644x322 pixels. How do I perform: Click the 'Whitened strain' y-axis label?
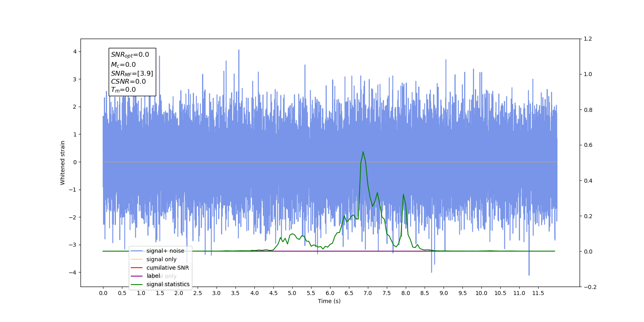pos(62,163)
